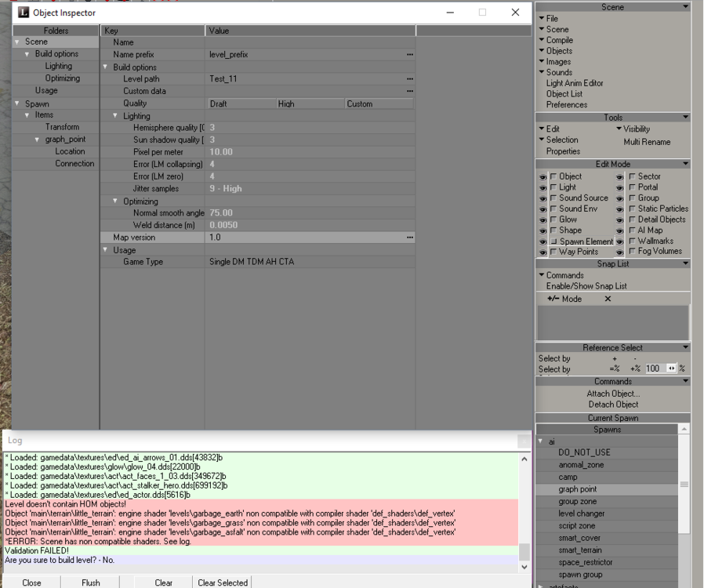Open the ellipsis editor for Name prefix
Viewport: 704px width, 588px height.
pos(409,55)
